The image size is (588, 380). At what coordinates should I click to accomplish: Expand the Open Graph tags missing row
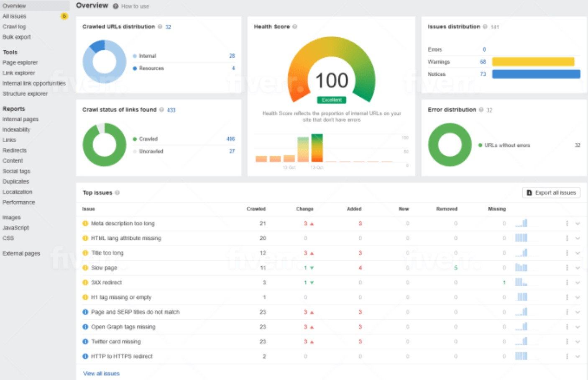coord(578,327)
